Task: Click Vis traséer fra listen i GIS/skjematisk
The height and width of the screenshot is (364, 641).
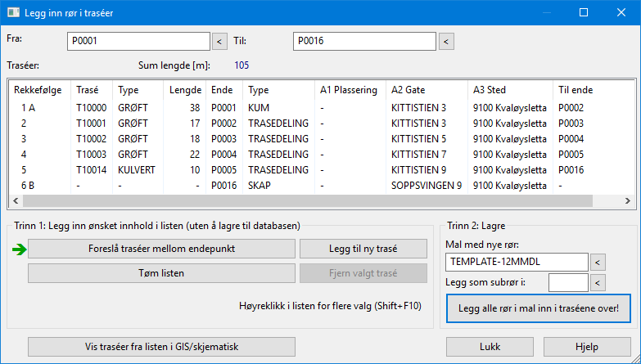Action: coord(161,347)
